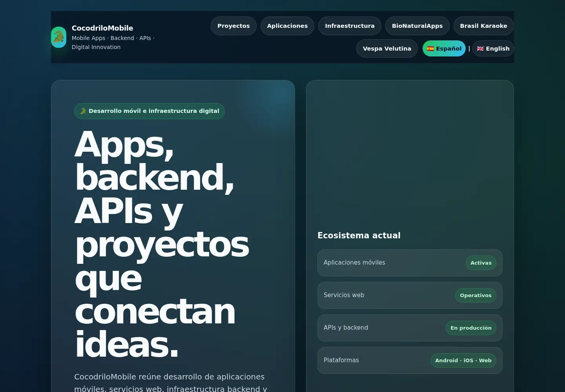Click the Mobile Apps · Backend tagline text

point(113,42)
